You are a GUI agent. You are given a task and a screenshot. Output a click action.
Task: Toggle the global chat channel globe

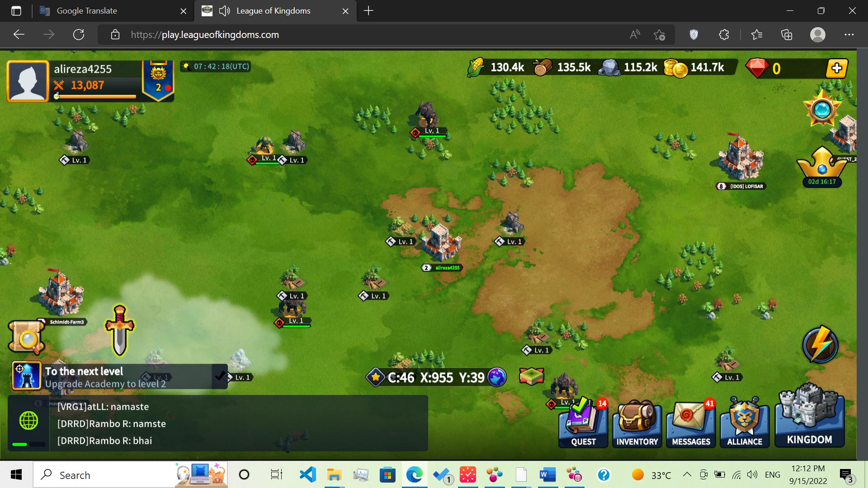(28, 421)
